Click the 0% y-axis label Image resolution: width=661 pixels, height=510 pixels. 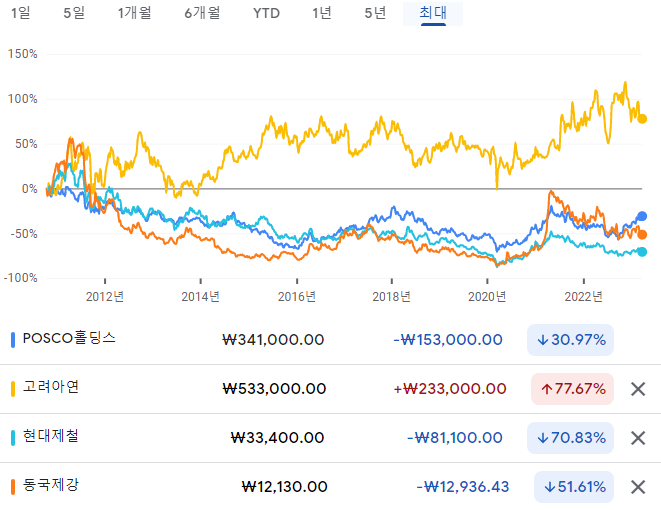[30, 189]
